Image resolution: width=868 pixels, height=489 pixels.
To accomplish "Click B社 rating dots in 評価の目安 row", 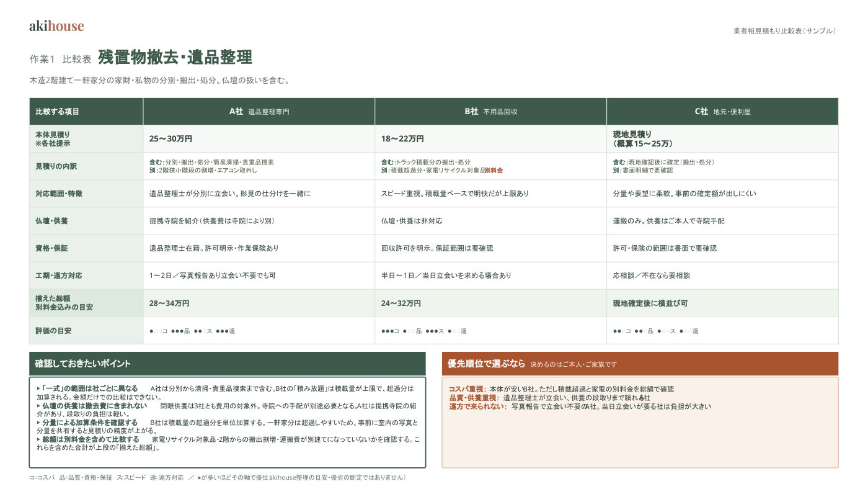I will [424, 331].
